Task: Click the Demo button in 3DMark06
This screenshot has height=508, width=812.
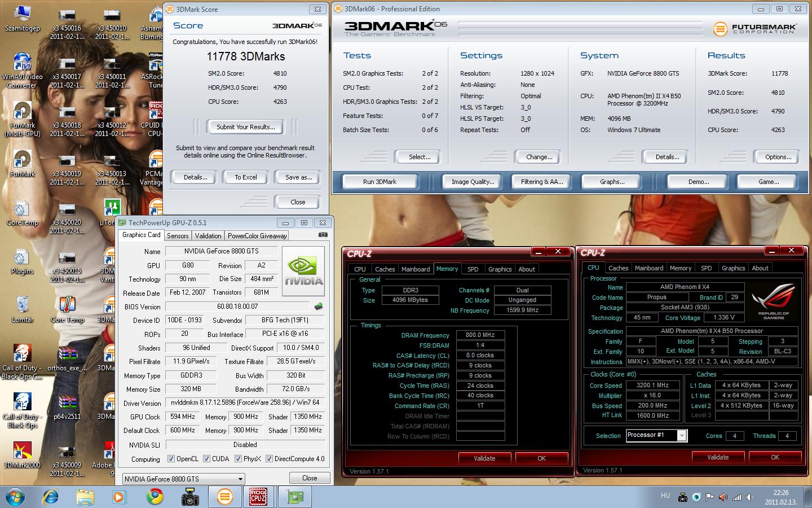Action: pyautogui.click(x=699, y=182)
